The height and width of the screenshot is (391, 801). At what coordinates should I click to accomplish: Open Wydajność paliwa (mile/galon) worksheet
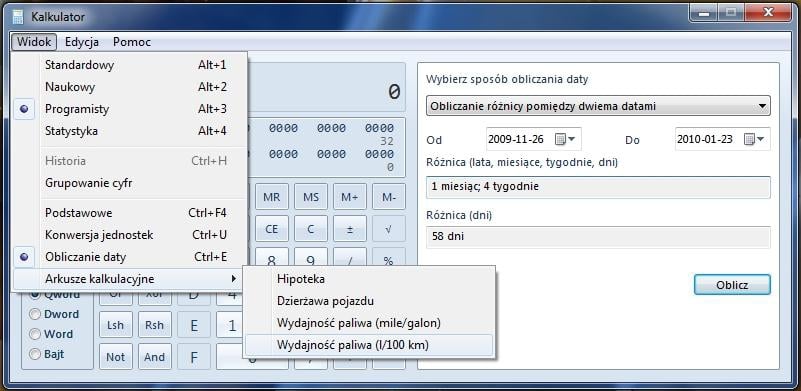pyautogui.click(x=369, y=323)
